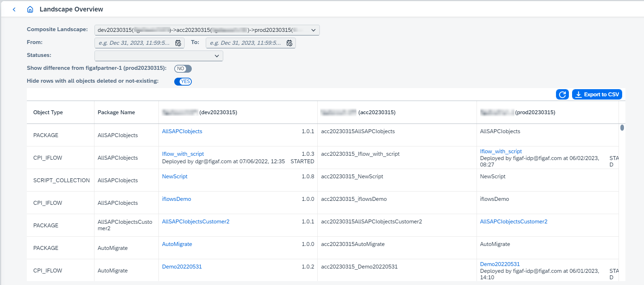The width and height of the screenshot is (644, 285).
Task: Open AllSAPCIobjects link in dev column
Action: coord(182,131)
